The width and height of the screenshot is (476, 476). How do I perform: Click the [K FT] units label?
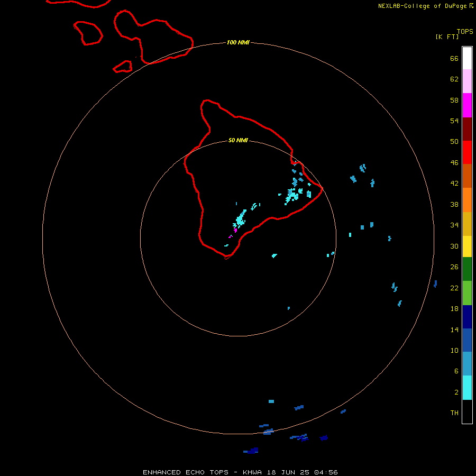(x=447, y=36)
